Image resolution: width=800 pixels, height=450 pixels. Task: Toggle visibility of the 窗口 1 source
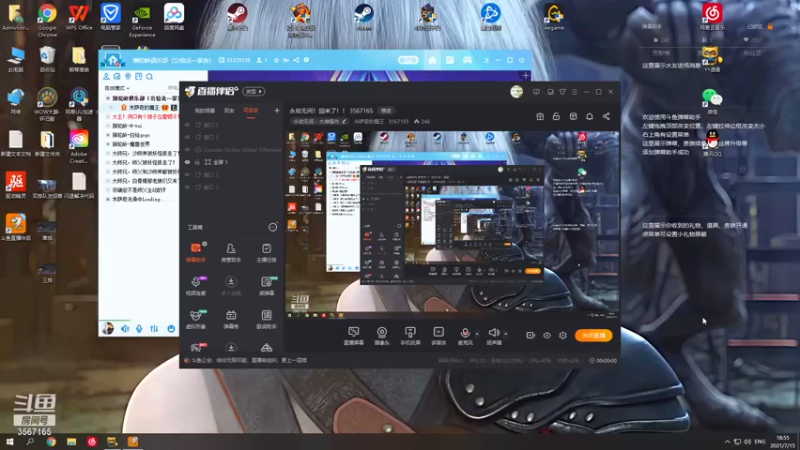pos(187,187)
